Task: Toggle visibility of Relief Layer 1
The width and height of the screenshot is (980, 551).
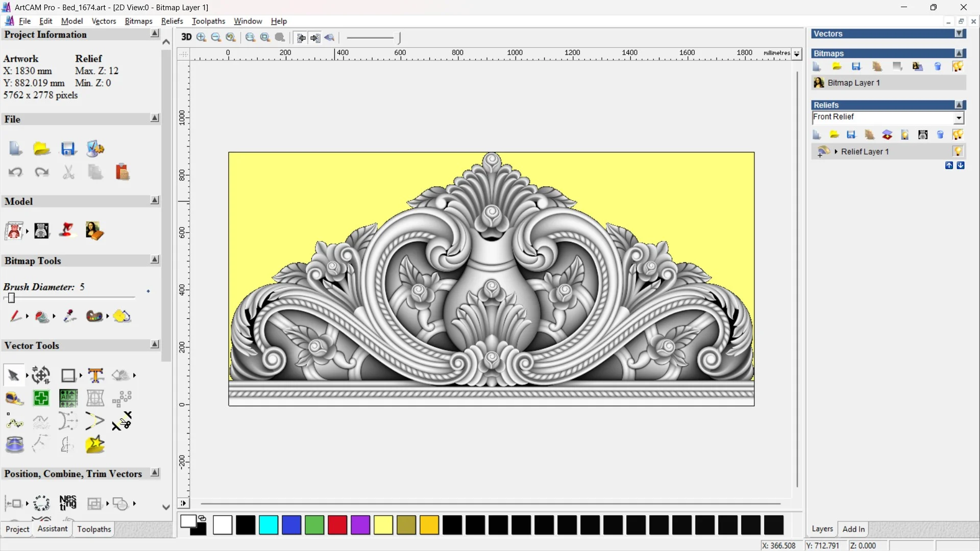Action: click(x=958, y=152)
